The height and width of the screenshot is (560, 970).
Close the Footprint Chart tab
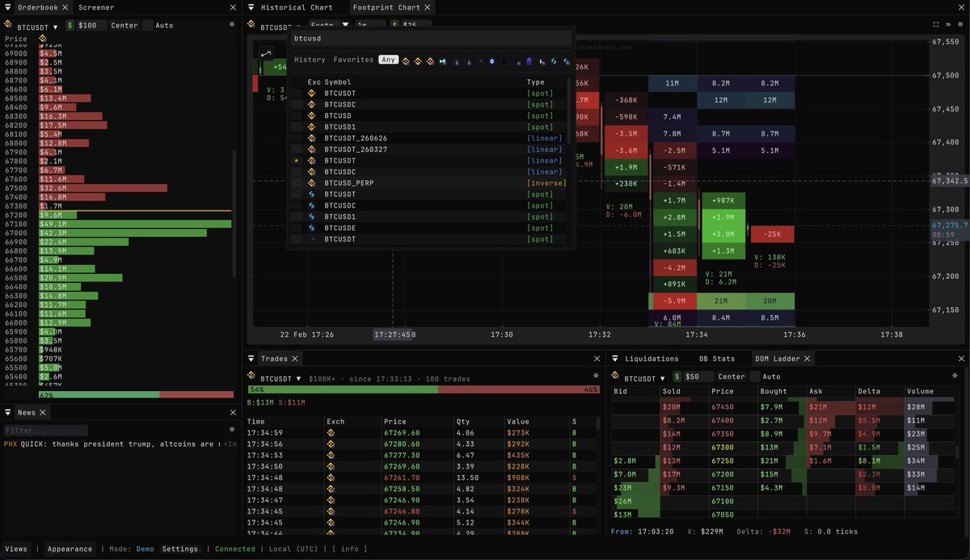pyautogui.click(x=428, y=7)
